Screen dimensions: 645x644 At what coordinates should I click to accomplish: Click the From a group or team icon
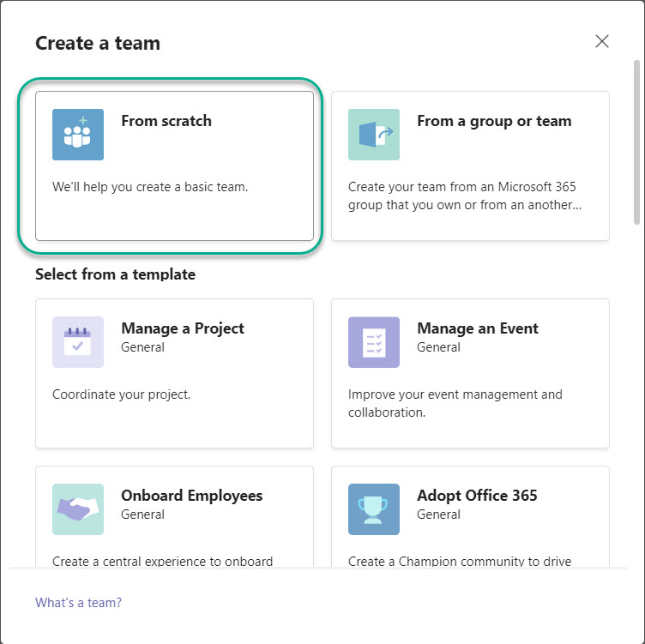click(x=373, y=135)
